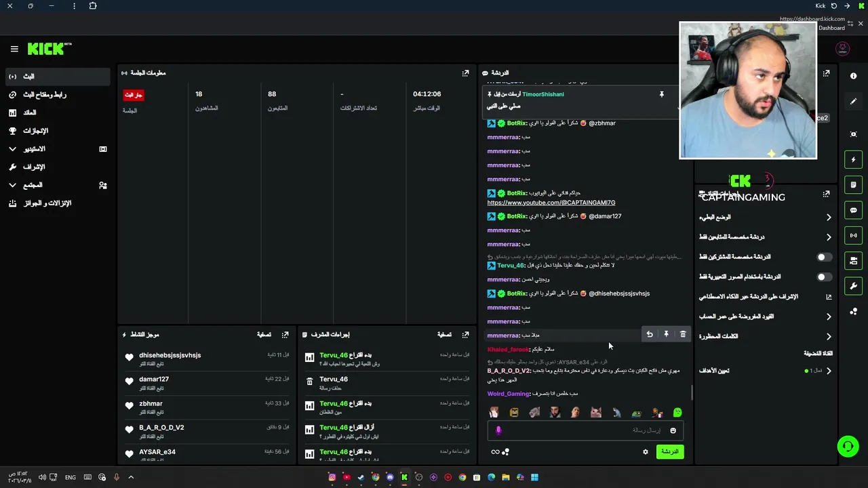The image size is (868, 488).
Task: Click the green broadcast signal toolbar icon
Action: tap(854, 236)
